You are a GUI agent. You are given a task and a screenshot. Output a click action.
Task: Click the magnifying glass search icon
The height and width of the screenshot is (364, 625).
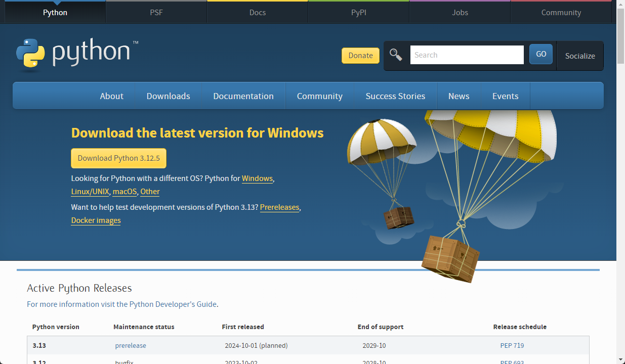[x=396, y=55]
